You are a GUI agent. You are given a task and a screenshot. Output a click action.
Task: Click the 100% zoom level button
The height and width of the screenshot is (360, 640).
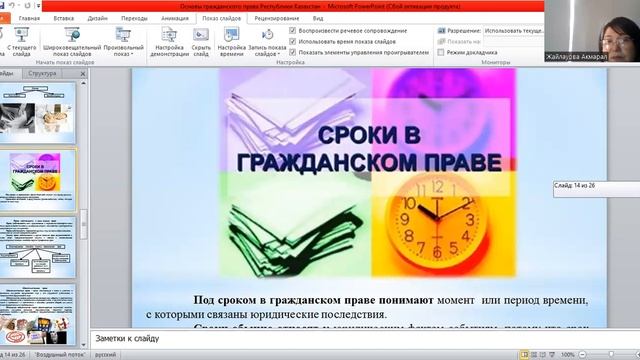click(567, 355)
